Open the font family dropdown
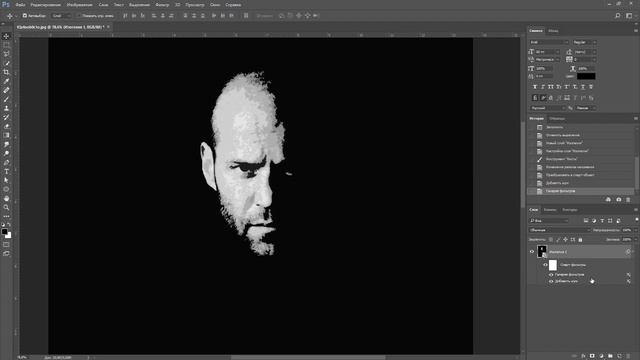 [549, 42]
